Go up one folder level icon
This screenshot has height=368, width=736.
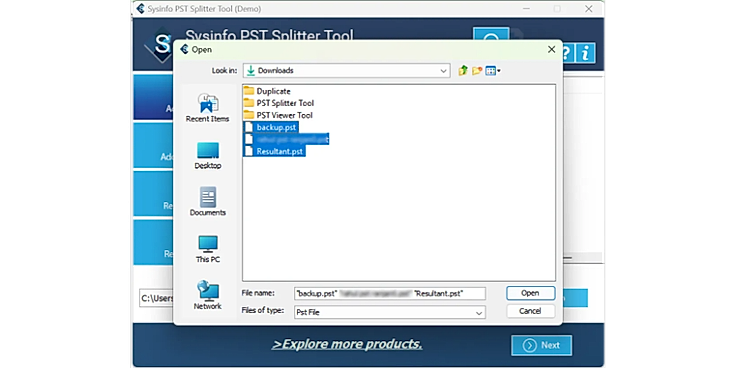pos(463,71)
